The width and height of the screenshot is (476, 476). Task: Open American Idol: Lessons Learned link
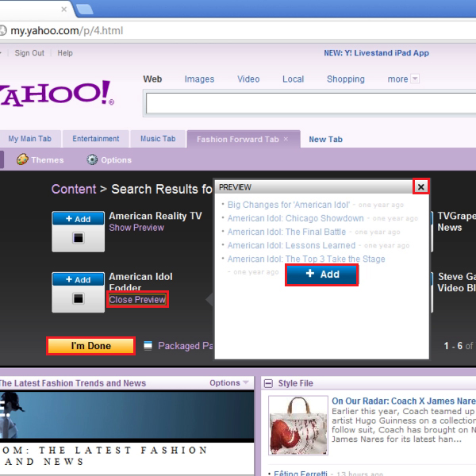click(x=291, y=245)
